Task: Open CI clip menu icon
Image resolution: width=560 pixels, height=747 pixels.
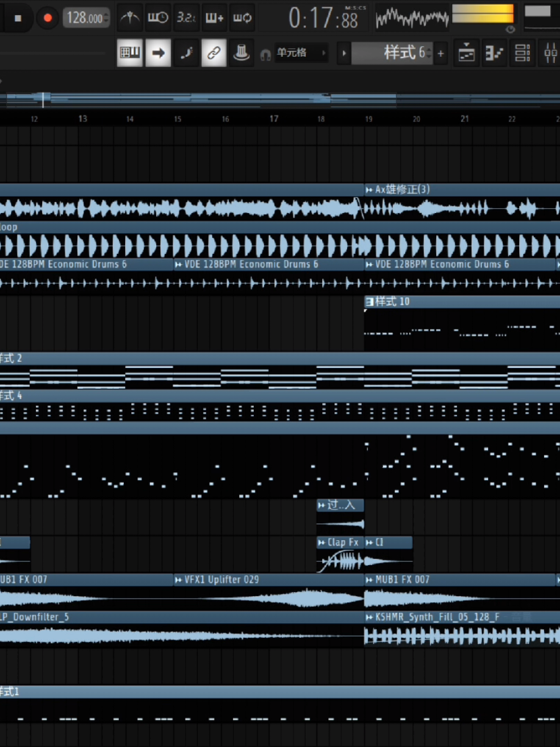Action: (369, 543)
